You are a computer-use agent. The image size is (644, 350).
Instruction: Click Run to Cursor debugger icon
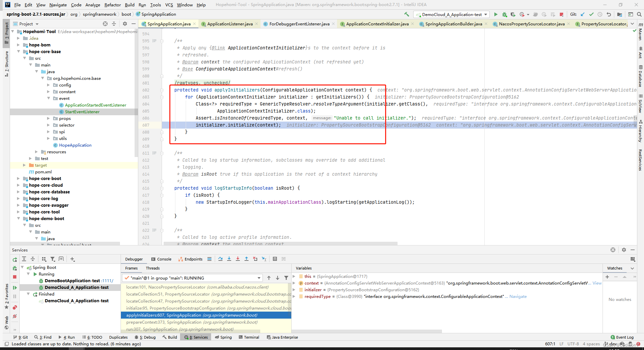[264, 259]
